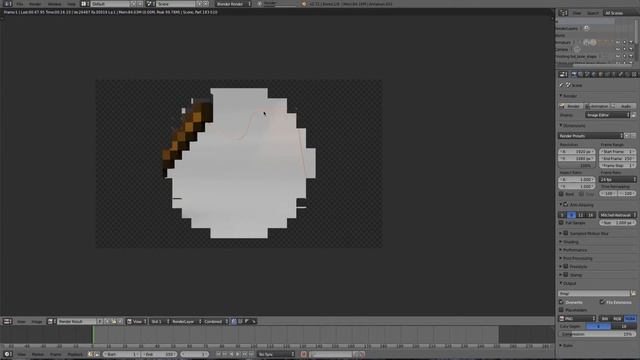Image resolution: width=640 pixels, height=360 pixels.
Task: Toggle renderability camera icon of Armature row
Action: click(x=631, y=42)
